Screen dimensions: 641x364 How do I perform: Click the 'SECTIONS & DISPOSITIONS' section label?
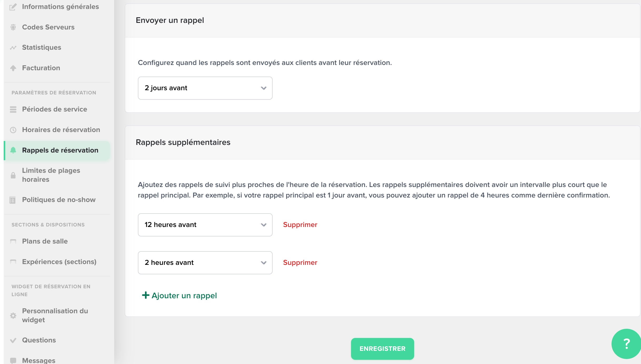[48, 225]
